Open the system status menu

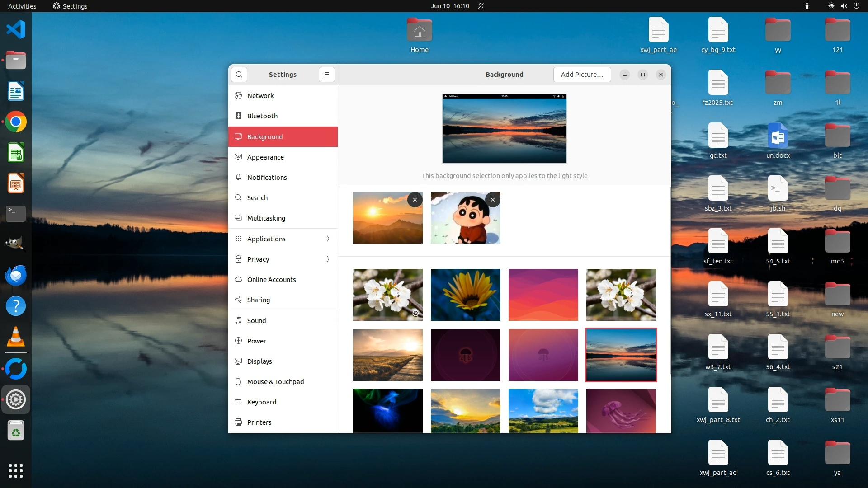pos(843,6)
